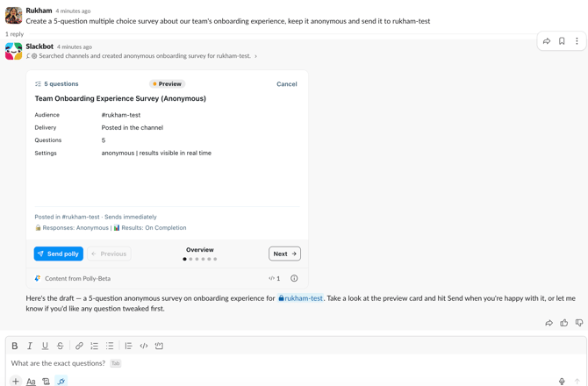Image resolution: width=588 pixels, height=386 pixels.
Task: Open the rukham-test channel mention
Action: [300, 298]
